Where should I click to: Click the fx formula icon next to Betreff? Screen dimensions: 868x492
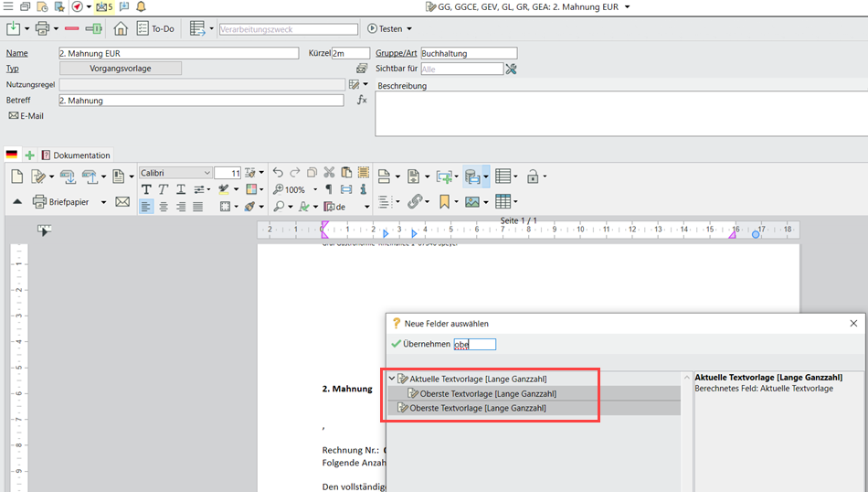(x=362, y=100)
